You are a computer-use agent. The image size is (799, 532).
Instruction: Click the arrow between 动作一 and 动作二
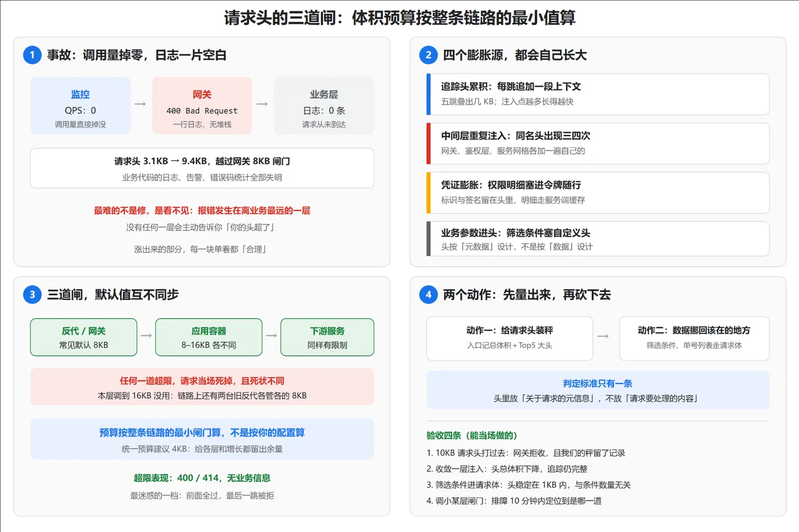click(x=603, y=336)
